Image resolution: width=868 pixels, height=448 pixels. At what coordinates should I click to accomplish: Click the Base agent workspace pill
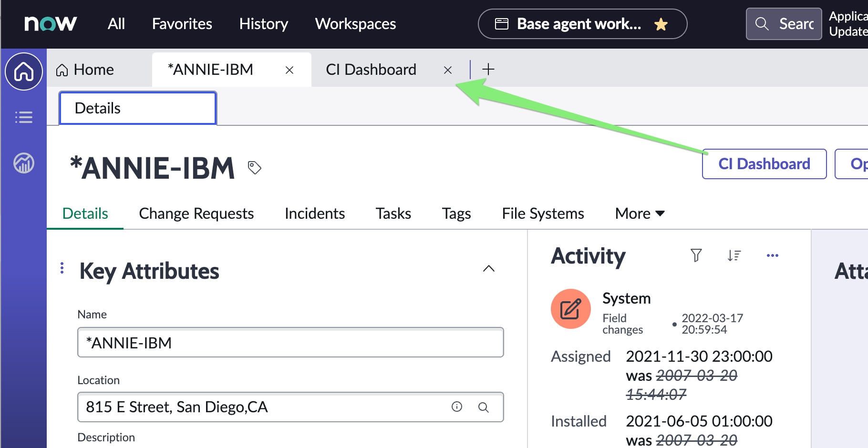tap(582, 24)
